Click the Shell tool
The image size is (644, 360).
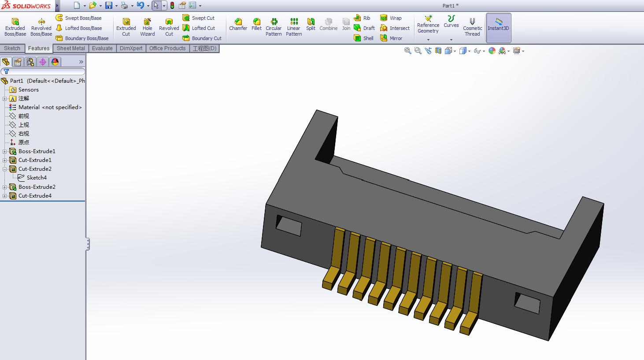pyautogui.click(x=364, y=38)
